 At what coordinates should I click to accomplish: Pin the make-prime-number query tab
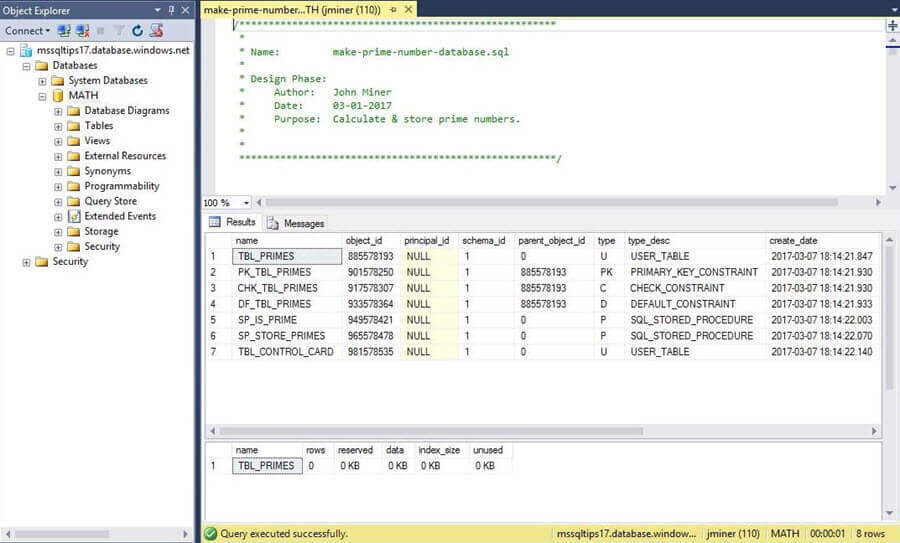[x=394, y=9]
